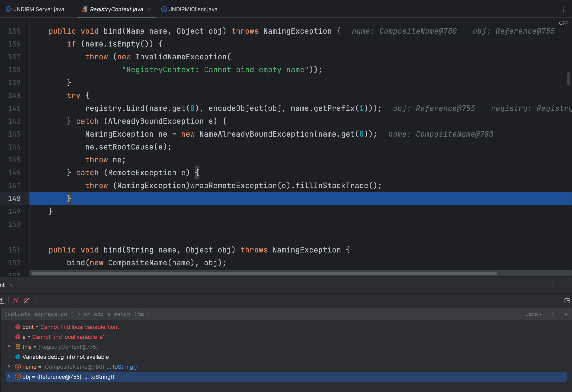Toggle Mute Breakpoints

tap(26, 301)
